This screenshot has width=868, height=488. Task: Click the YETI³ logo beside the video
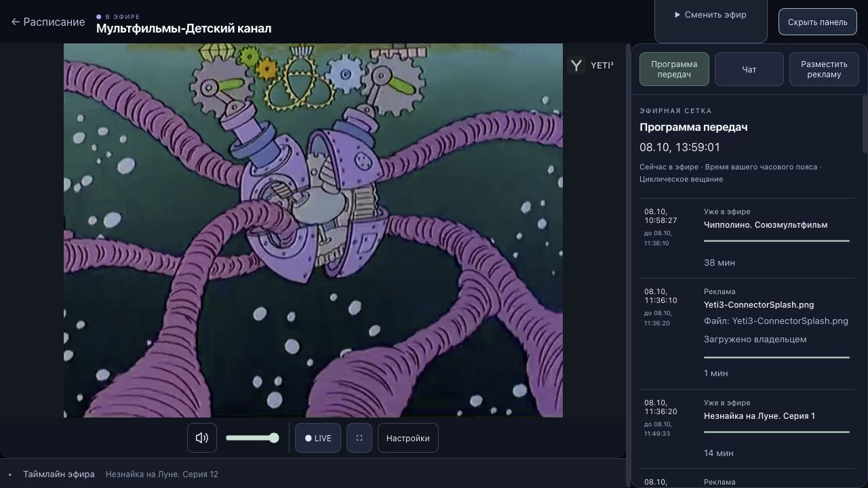tap(591, 65)
